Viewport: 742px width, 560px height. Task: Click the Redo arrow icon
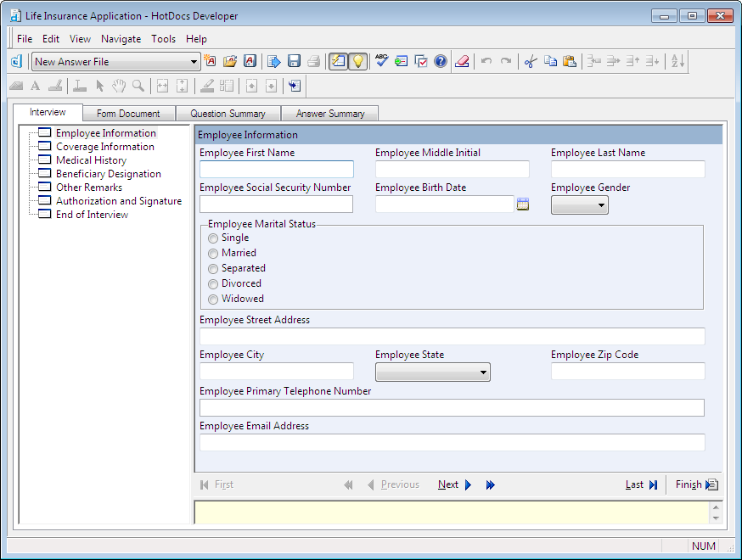pyautogui.click(x=506, y=61)
